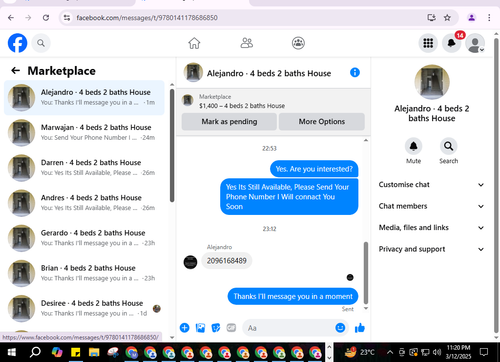The height and width of the screenshot is (362, 500).
Task: Open browser profile icon
Action: point(471,18)
